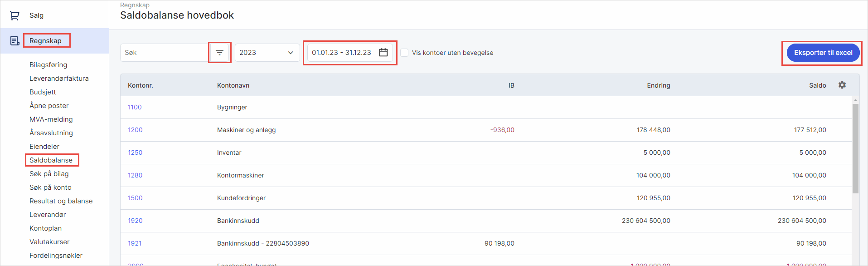Click in the Søk search field
868x266 pixels.
point(163,53)
